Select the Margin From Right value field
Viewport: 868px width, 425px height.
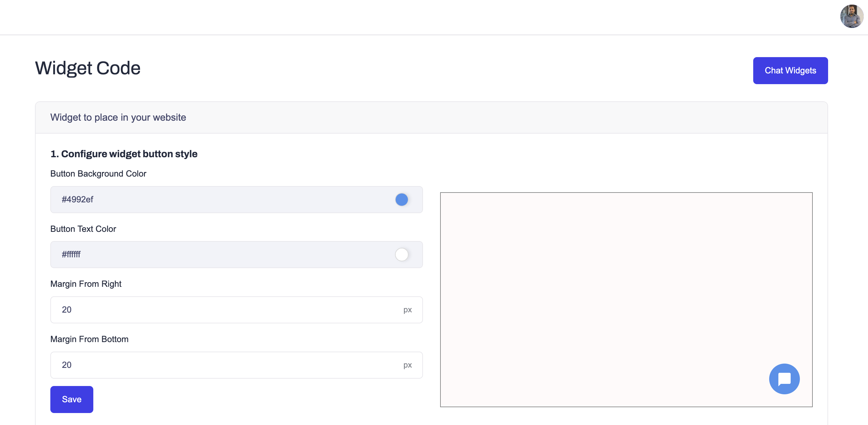202,310
